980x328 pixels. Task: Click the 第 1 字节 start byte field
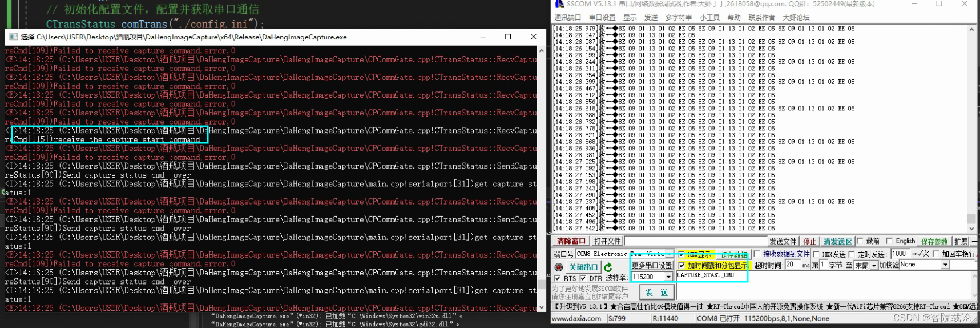[823, 265]
